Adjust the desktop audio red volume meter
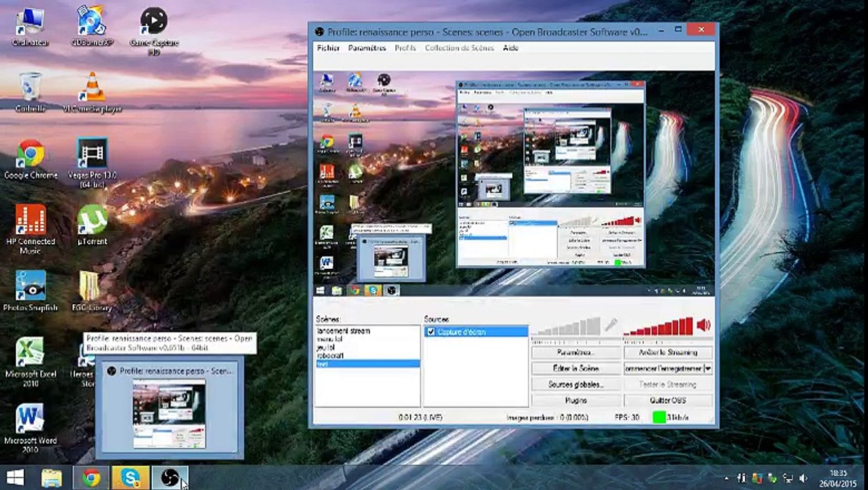 [x=658, y=327]
